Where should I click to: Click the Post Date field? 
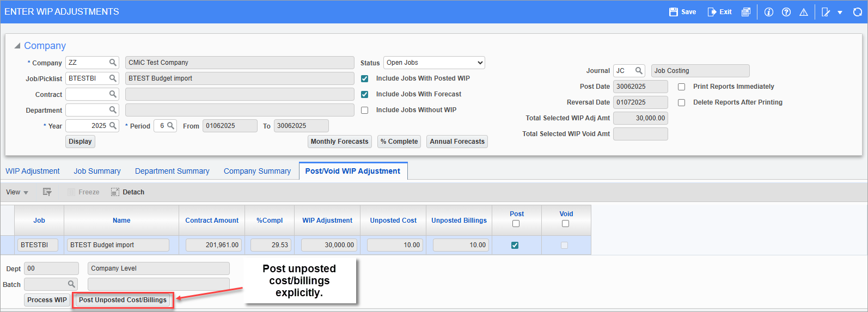[x=640, y=87]
